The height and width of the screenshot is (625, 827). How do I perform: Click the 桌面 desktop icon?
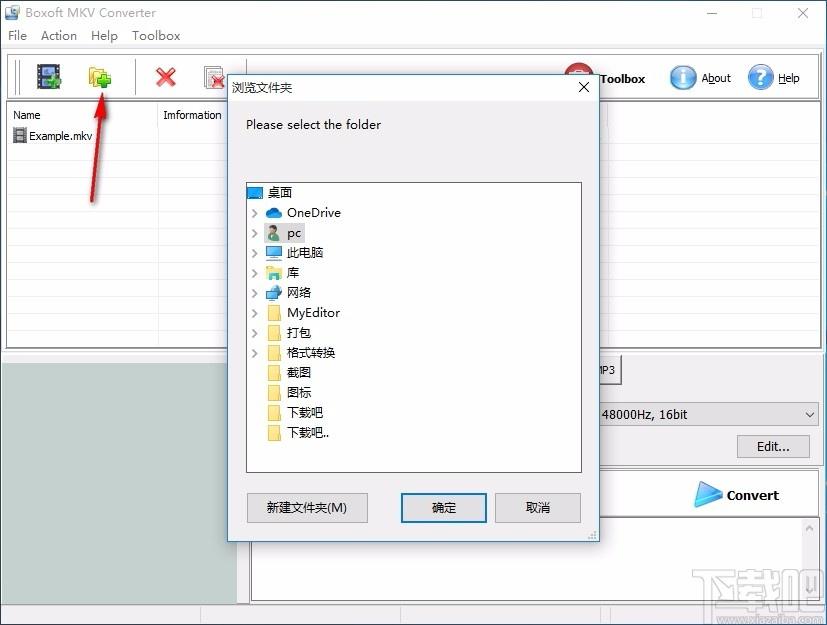[255, 193]
